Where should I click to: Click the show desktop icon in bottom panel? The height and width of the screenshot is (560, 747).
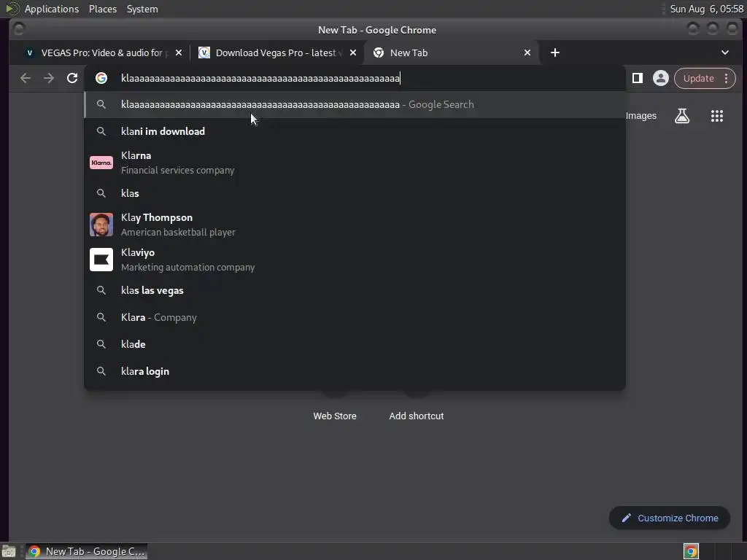pos(9,551)
